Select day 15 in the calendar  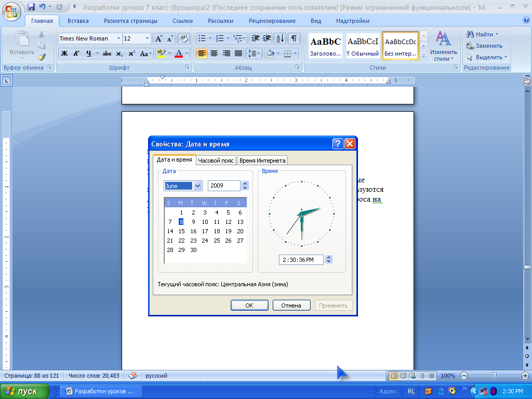[x=181, y=231]
